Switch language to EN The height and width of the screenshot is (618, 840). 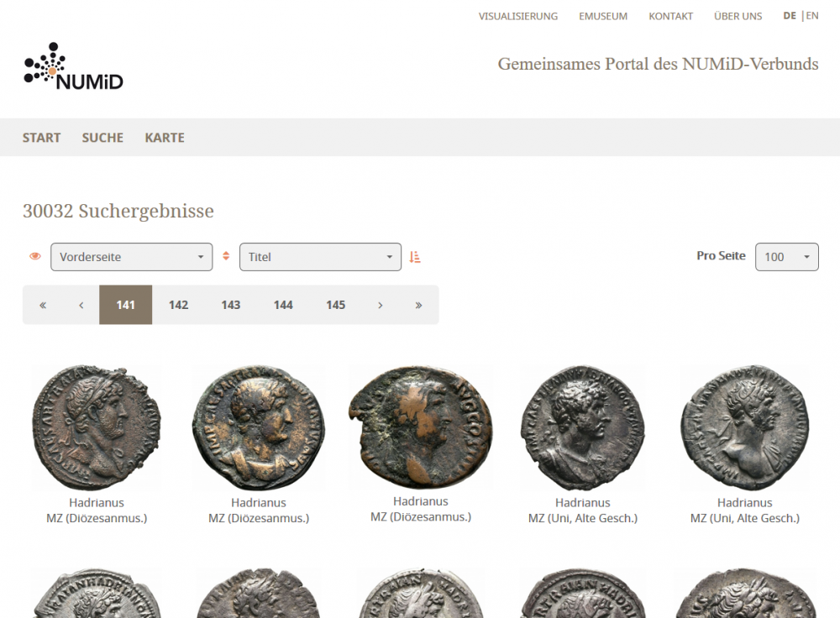pos(812,16)
